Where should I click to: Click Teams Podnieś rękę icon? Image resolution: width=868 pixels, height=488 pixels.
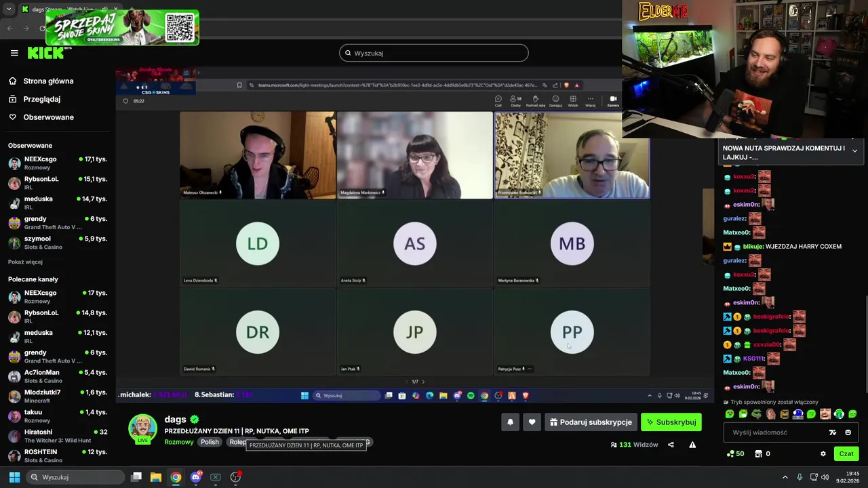[x=535, y=100]
